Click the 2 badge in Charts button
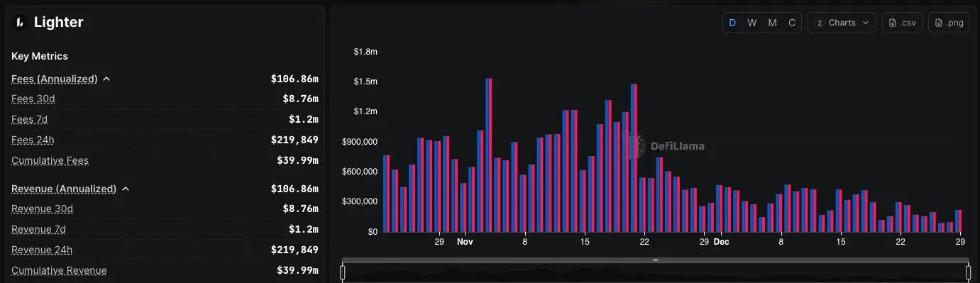 [820, 23]
